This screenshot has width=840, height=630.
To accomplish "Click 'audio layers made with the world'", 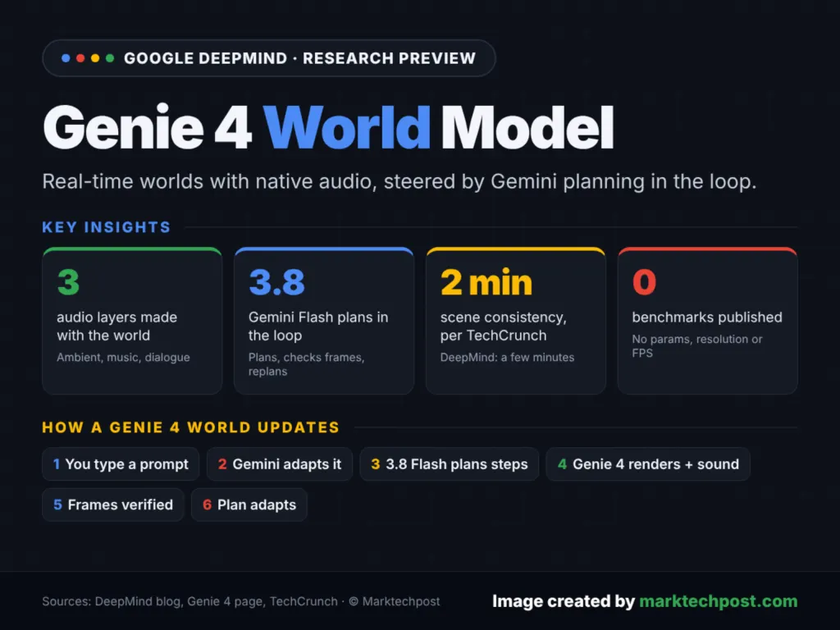I will point(116,326).
